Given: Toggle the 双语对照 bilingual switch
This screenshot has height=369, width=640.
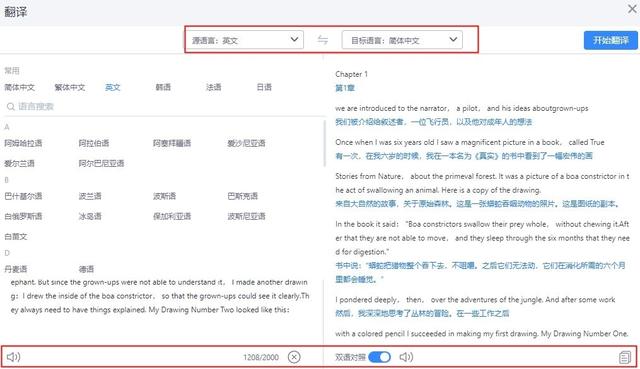Looking at the screenshot, I should (379, 357).
